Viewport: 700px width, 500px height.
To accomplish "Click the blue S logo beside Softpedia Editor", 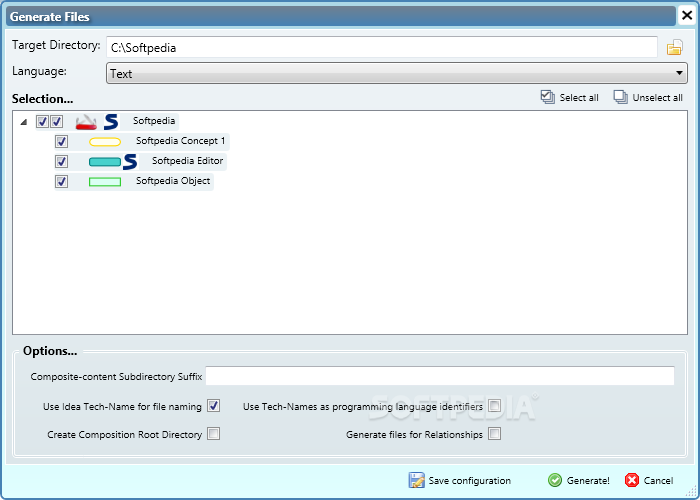I will point(130,162).
